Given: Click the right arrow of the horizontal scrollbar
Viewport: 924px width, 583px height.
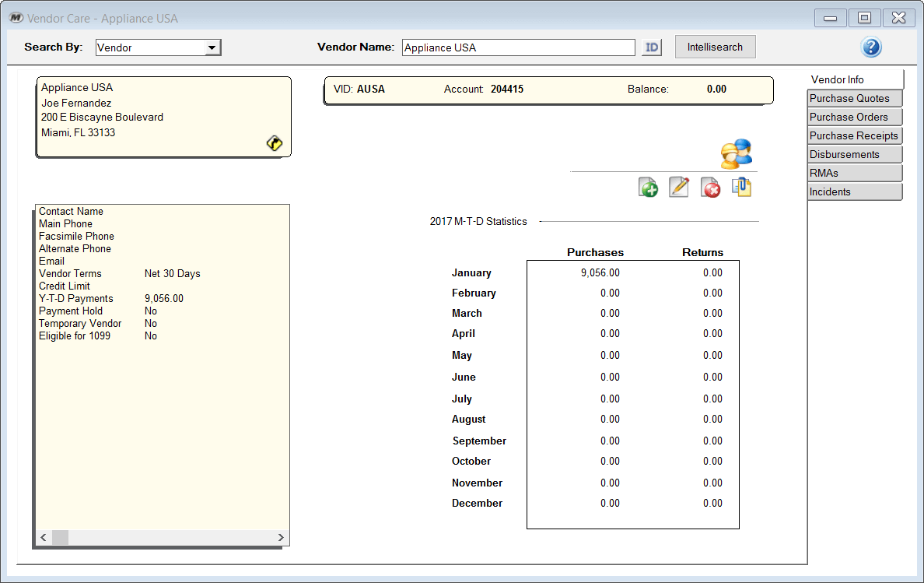Looking at the screenshot, I should (281, 538).
